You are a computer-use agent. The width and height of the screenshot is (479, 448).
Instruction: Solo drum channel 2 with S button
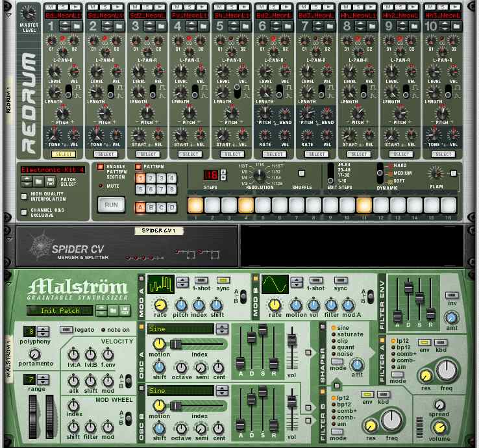(x=104, y=6)
